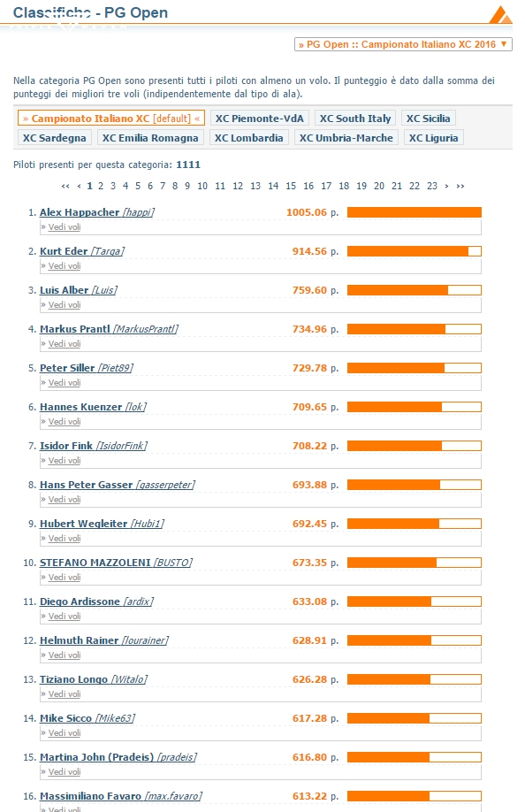Image resolution: width=525 pixels, height=812 pixels.
Task: Expand Vedi voli under Kurt Eder
Action: (x=65, y=265)
